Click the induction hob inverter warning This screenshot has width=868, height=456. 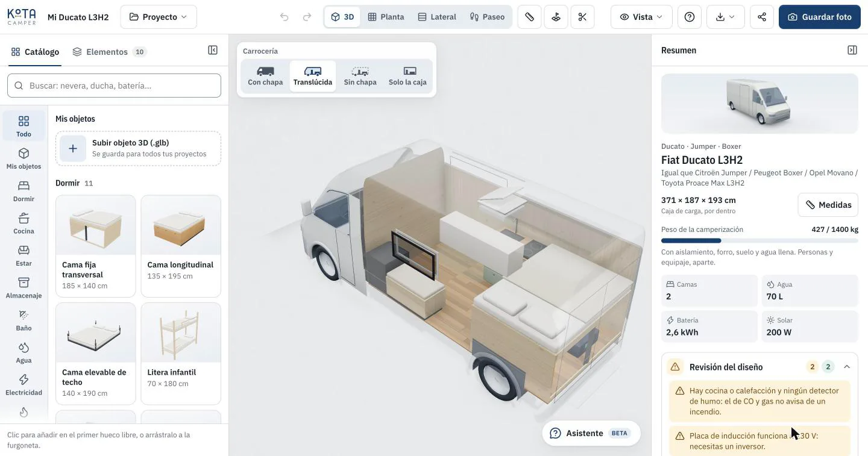[x=759, y=441]
